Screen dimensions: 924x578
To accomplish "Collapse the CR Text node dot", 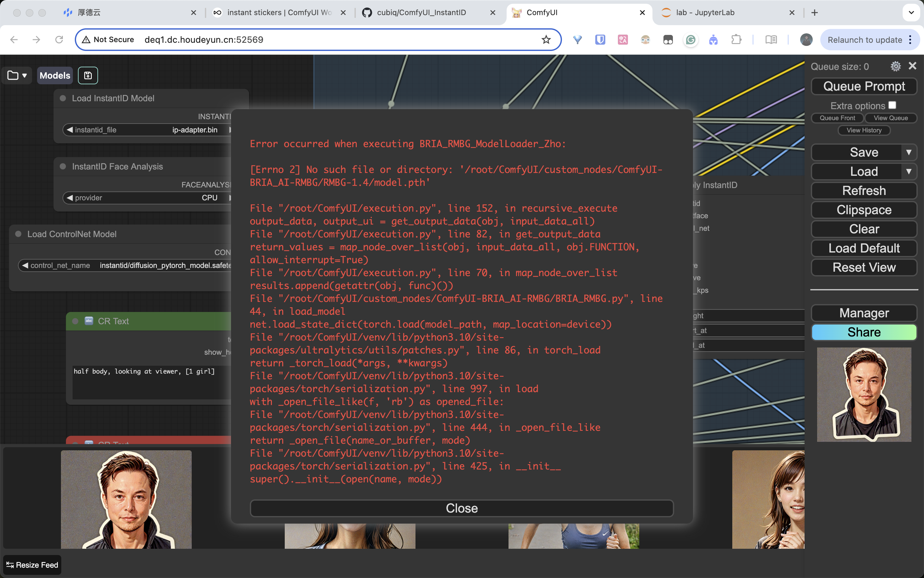I will click(x=75, y=321).
